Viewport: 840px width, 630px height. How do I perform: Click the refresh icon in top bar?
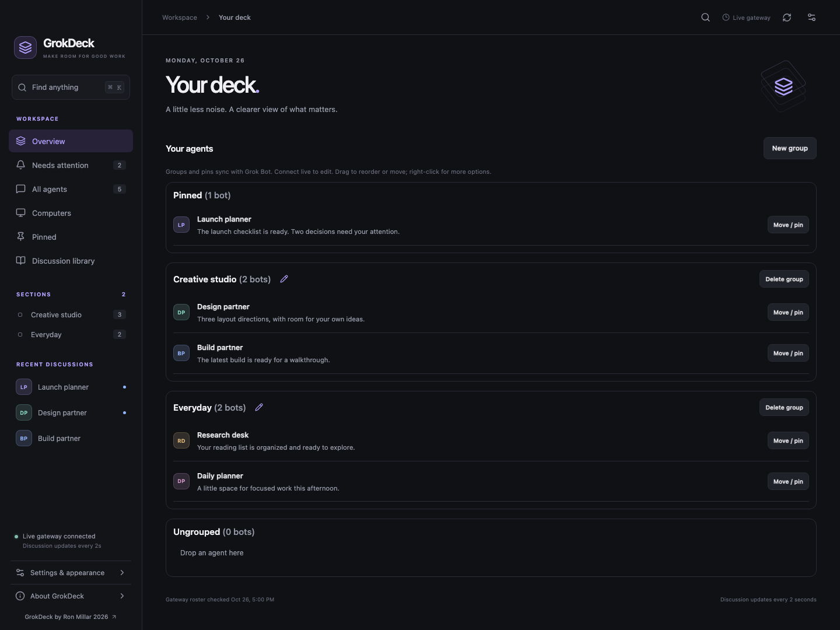click(x=787, y=17)
